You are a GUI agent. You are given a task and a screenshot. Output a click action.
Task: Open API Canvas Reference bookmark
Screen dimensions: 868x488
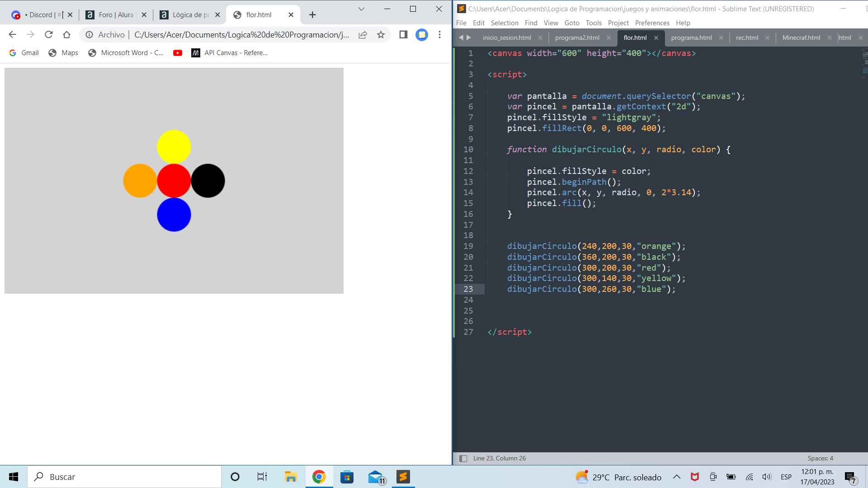click(x=230, y=53)
